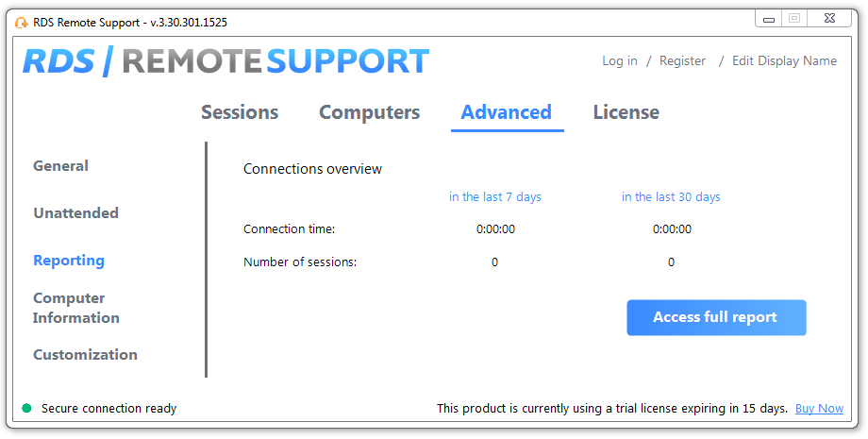Click the RDS Remote Support logo
Screen dimensions: 868x439
[x=225, y=61]
